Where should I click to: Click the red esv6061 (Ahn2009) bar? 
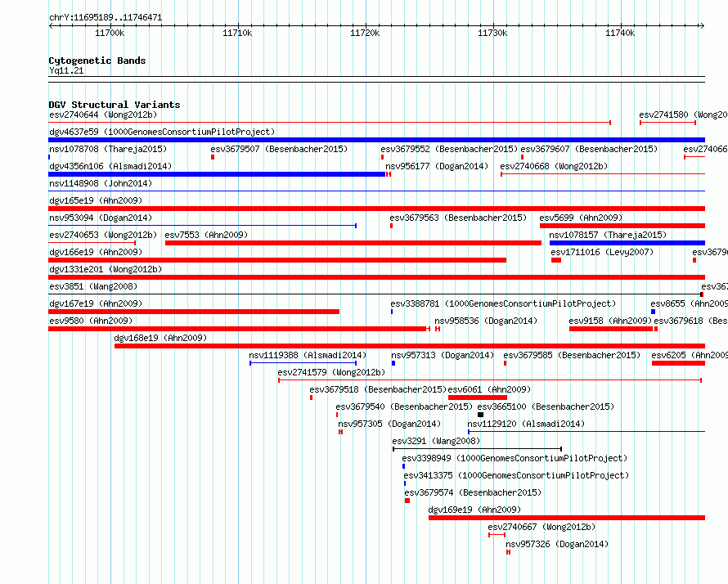(x=478, y=398)
